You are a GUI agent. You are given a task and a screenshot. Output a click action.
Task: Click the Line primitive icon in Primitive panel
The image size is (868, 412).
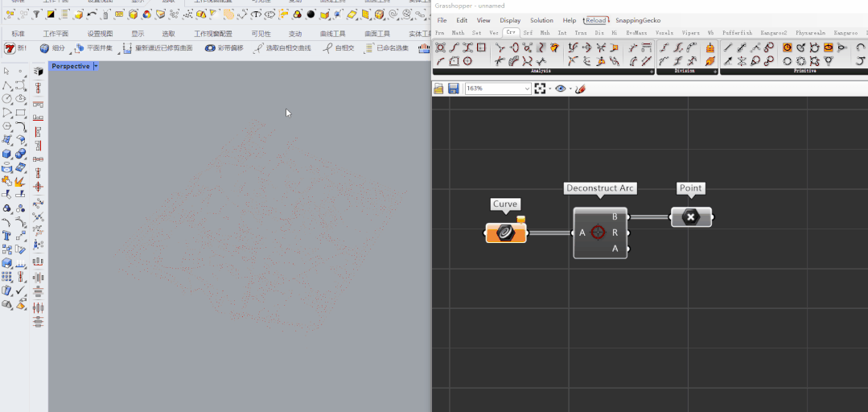point(729,47)
